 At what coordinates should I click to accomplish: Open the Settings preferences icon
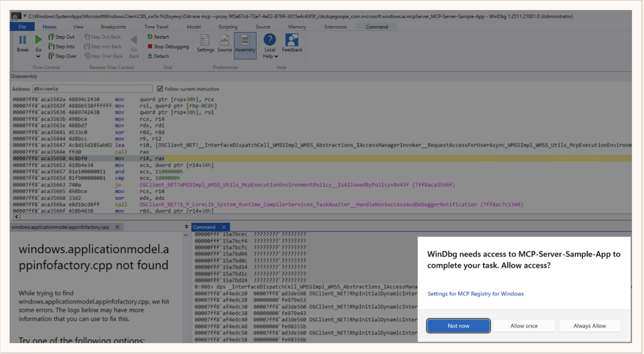(x=205, y=40)
